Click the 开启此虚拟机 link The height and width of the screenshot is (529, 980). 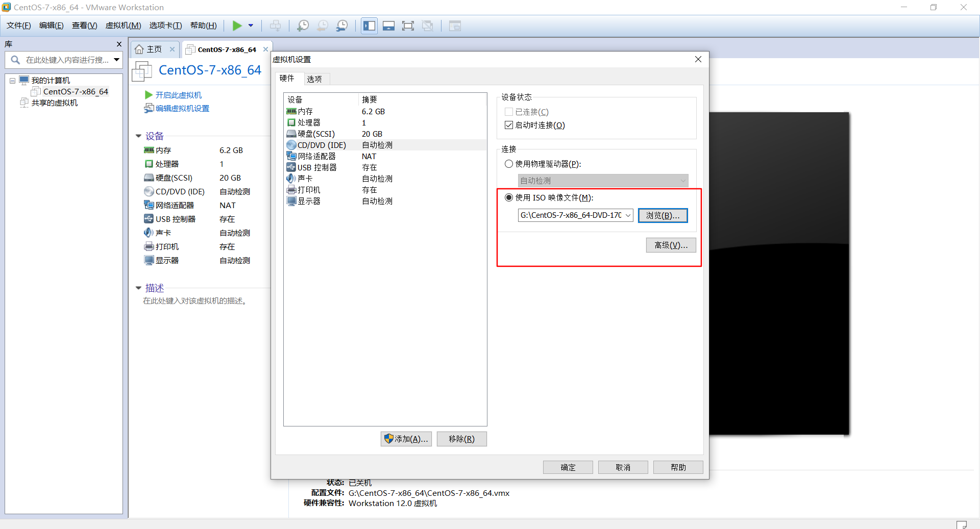click(179, 95)
